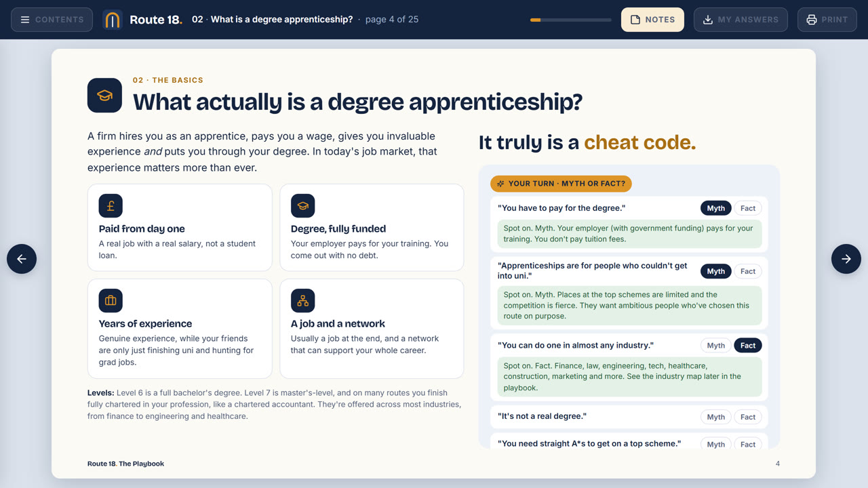Select Fact for "You have to pay for the degree"

coord(748,208)
